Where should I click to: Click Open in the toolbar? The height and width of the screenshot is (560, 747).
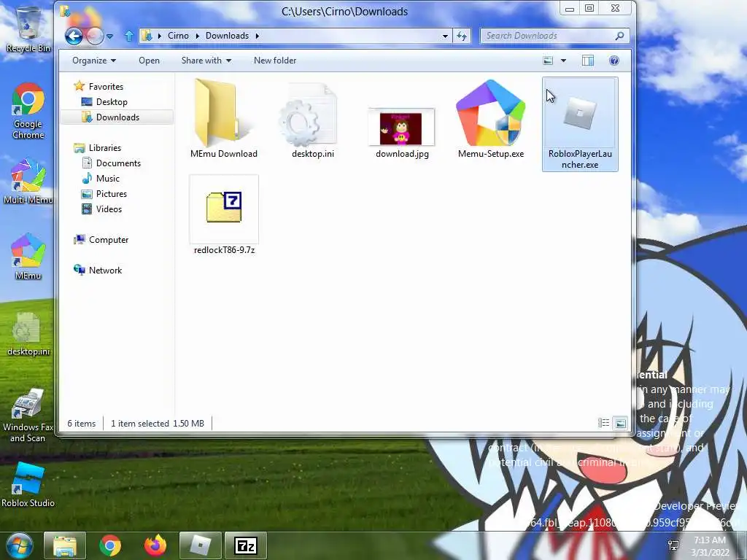coord(149,61)
